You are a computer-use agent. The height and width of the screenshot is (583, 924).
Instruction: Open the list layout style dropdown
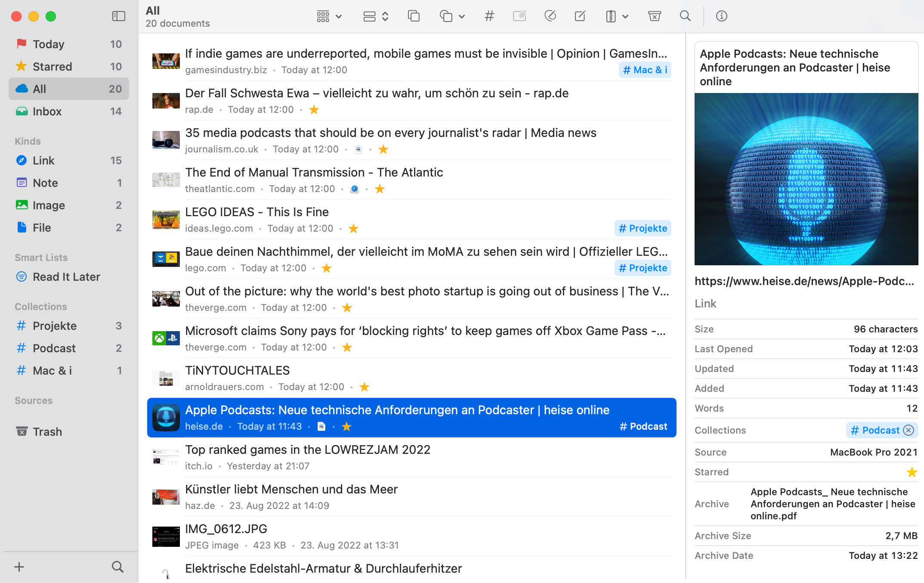(x=376, y=16)
